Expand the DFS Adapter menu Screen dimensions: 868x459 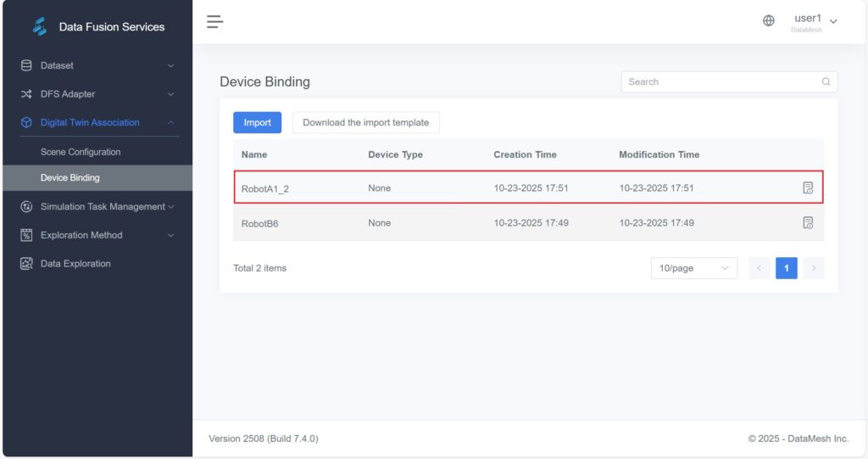tap(97, 94)
